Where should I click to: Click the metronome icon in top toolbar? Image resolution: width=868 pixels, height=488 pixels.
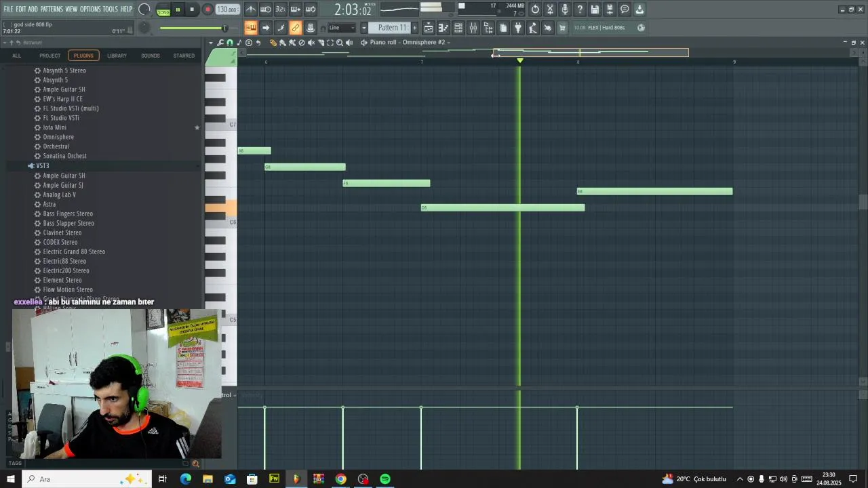tap(251, 9)
